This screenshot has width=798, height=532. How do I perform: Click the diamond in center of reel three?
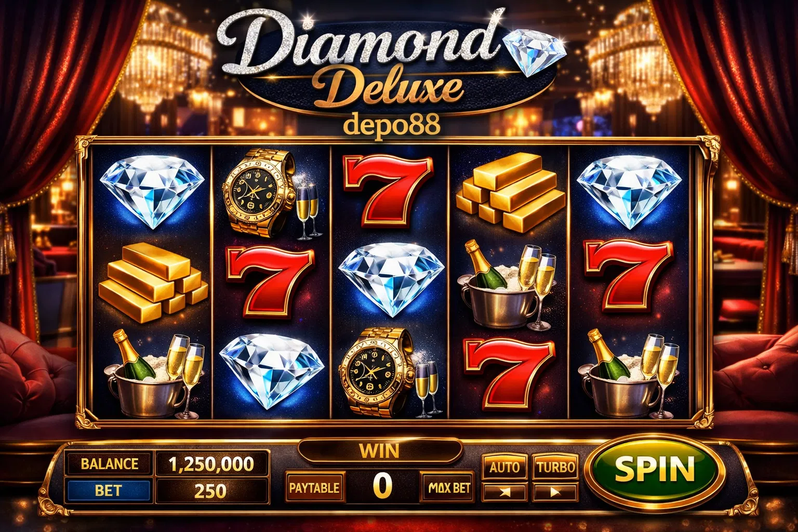click(x=392, y=280)
